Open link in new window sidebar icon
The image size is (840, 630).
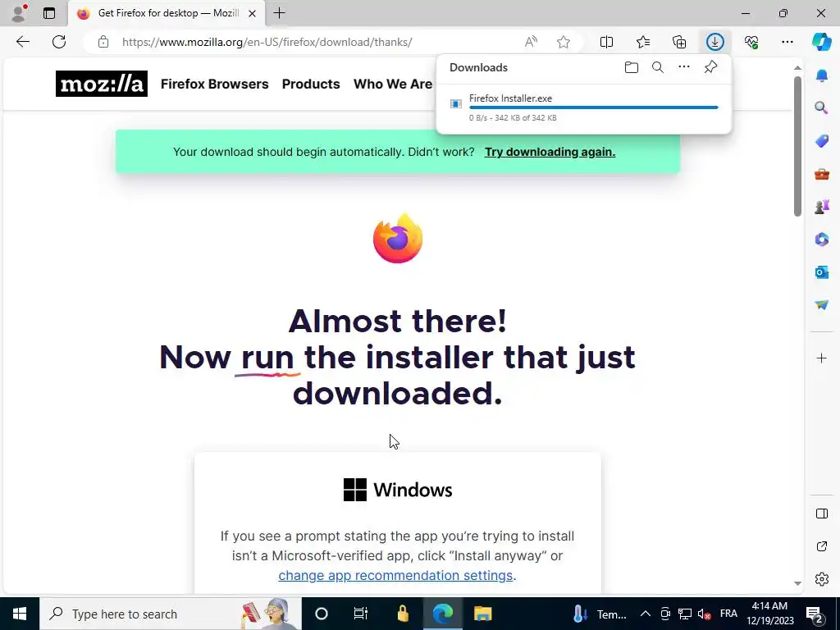tap(821, 546)
